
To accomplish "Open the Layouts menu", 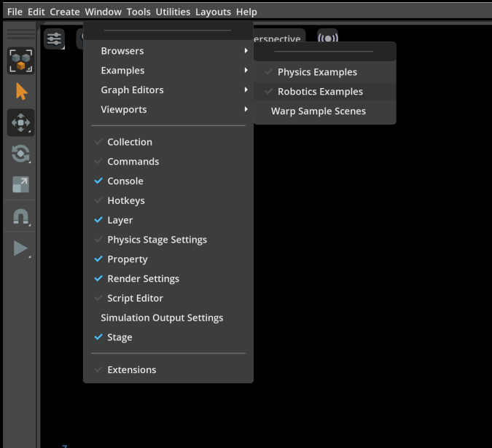I will pos(213,12).
